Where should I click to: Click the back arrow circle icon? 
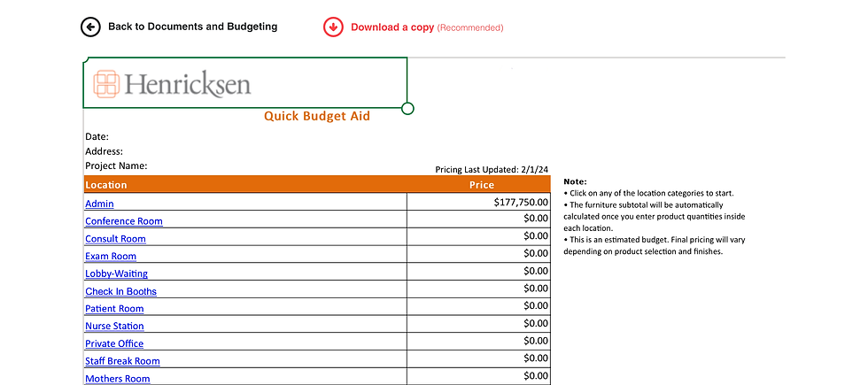pyautogui.click(x=90, y=27)
